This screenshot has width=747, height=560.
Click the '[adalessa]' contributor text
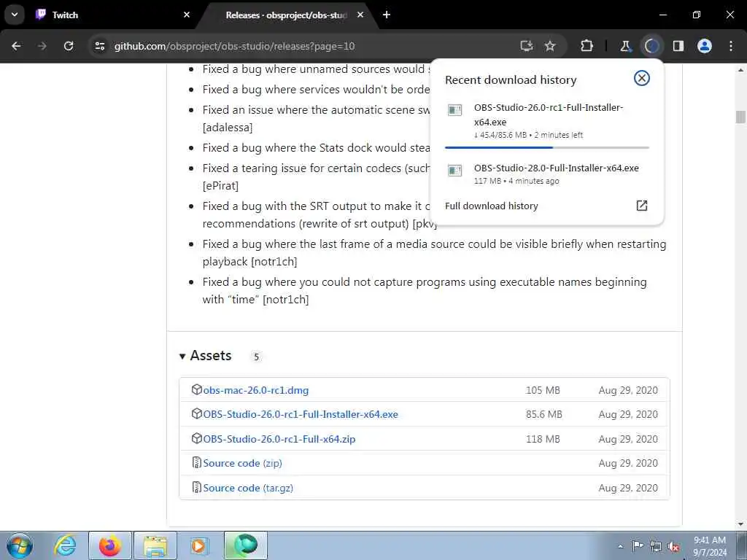pyautogui.click(x=228, y=128)
